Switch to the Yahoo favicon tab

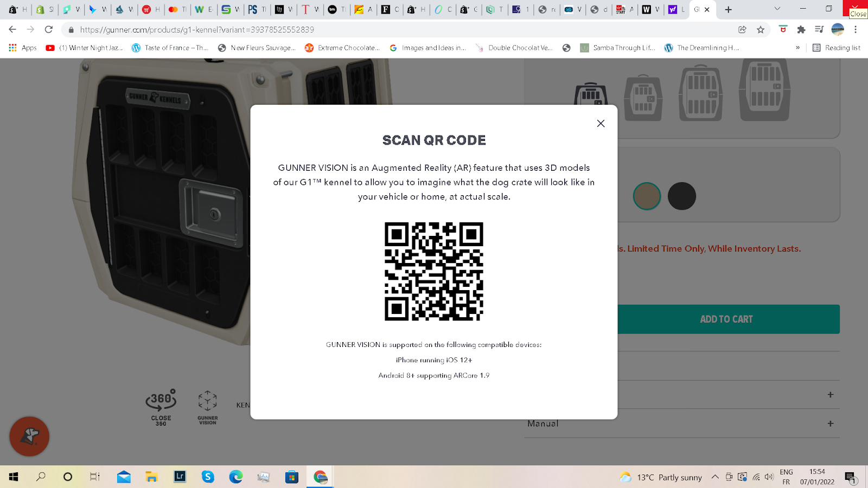pos(676,9)
